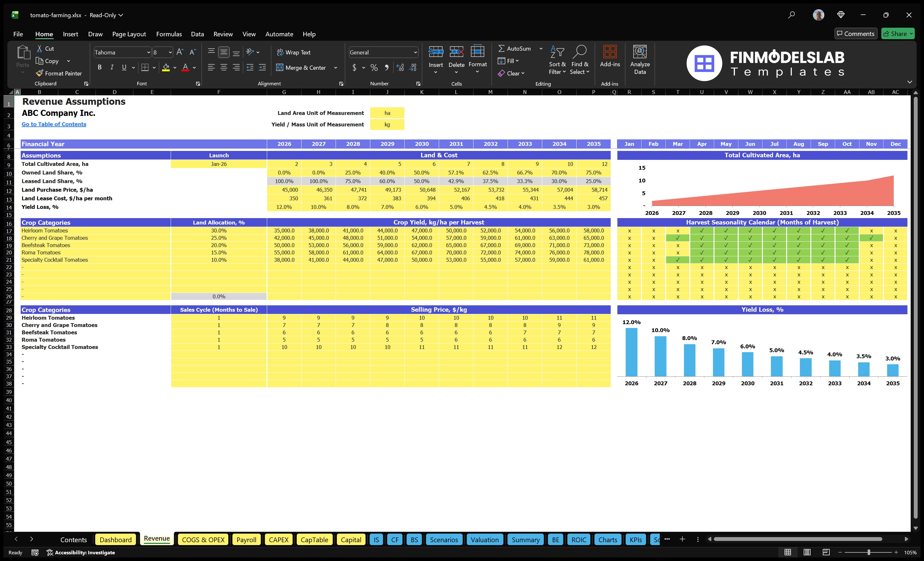Click the Decrease Decimal icon
Screen dimensions: 924x561
click(413, 67)
